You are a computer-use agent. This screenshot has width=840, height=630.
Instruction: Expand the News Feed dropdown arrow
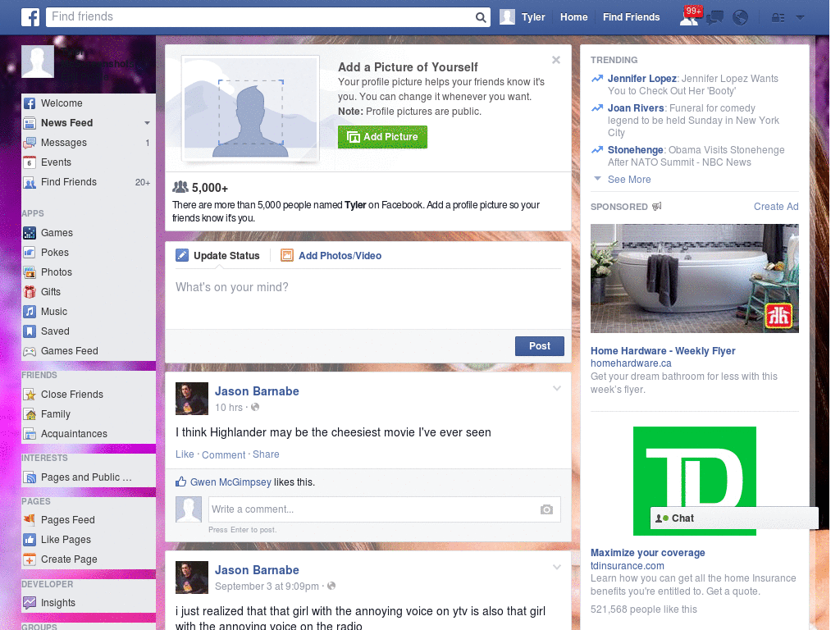coord(146,123)
